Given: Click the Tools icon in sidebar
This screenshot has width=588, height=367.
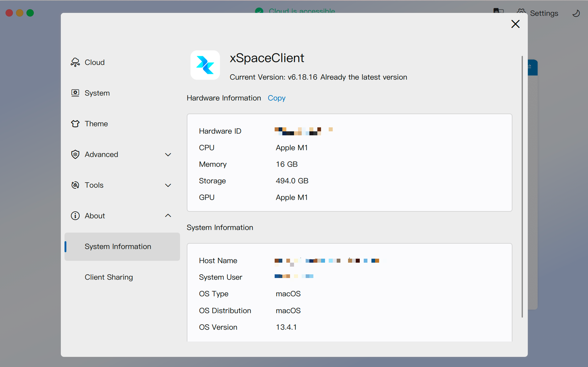Looking at the screenshot, I should (75, 185).
